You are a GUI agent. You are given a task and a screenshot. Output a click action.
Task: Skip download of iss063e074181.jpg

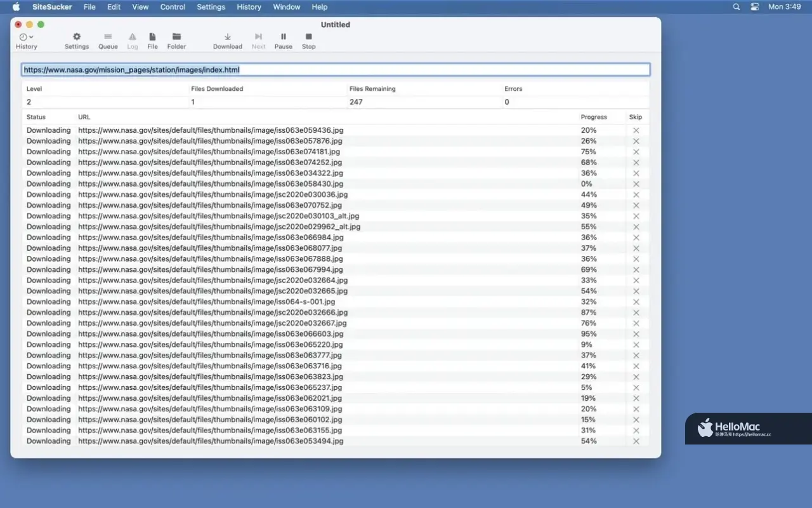[636, 152]
